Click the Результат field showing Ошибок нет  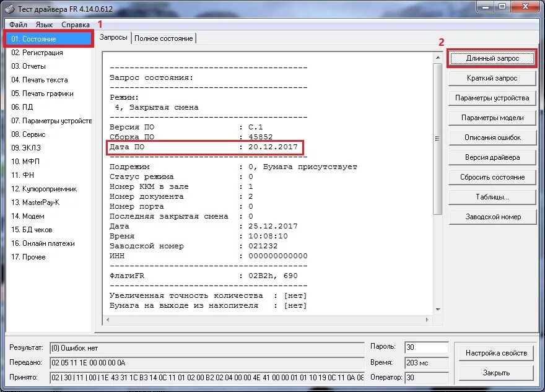click(207, 348)
